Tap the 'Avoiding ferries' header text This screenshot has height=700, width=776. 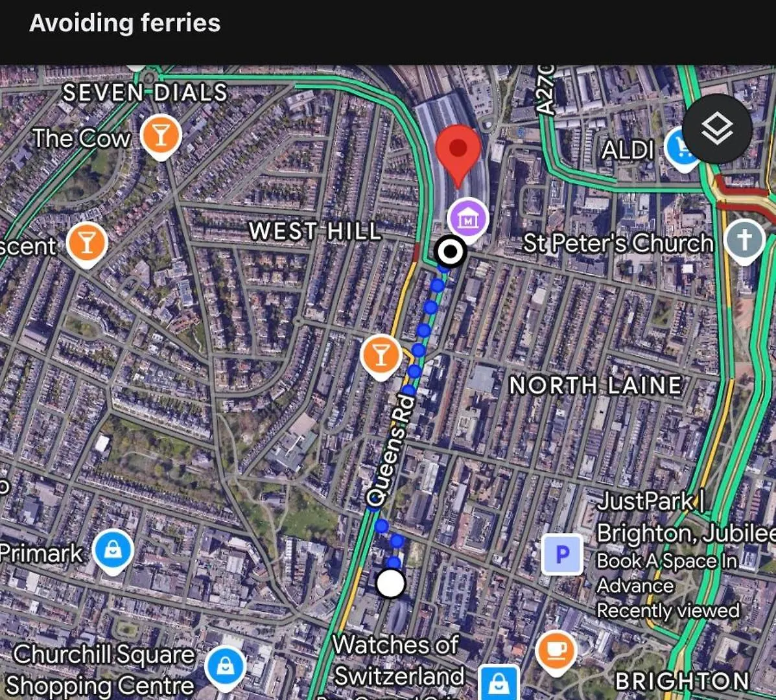click(124, 23)
